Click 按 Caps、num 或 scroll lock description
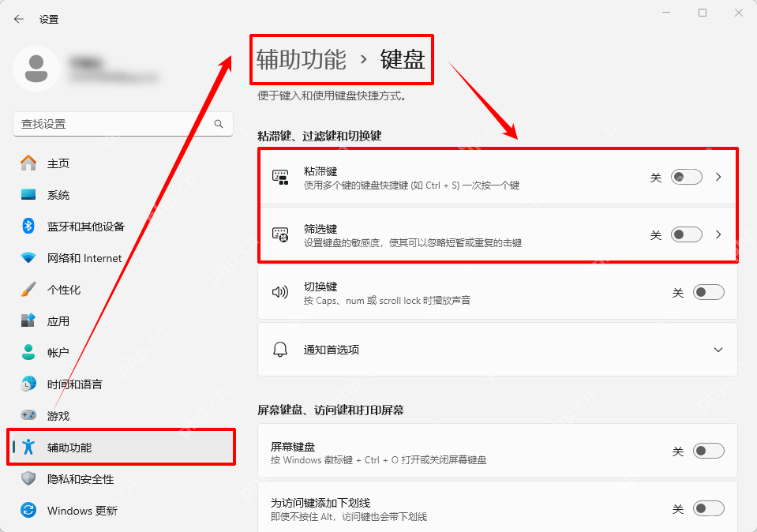757x532 pixels. [x=388, y=300]
